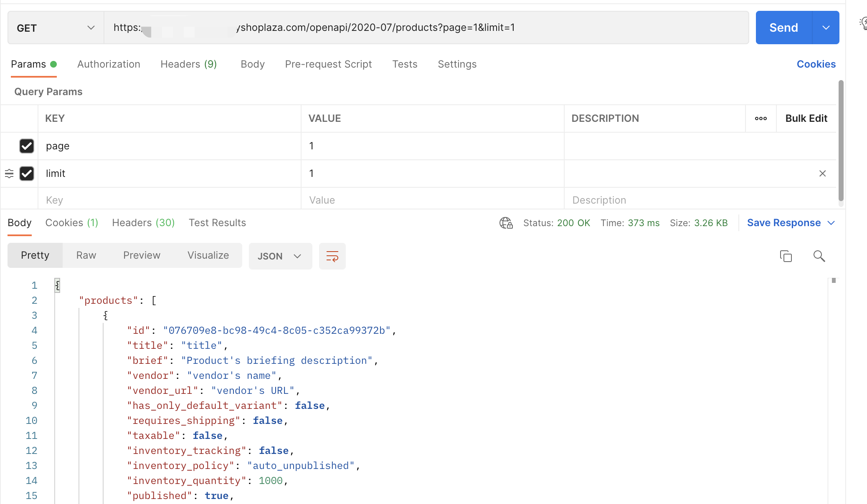Click the Status 200 OK indicator

coord(556,223)
